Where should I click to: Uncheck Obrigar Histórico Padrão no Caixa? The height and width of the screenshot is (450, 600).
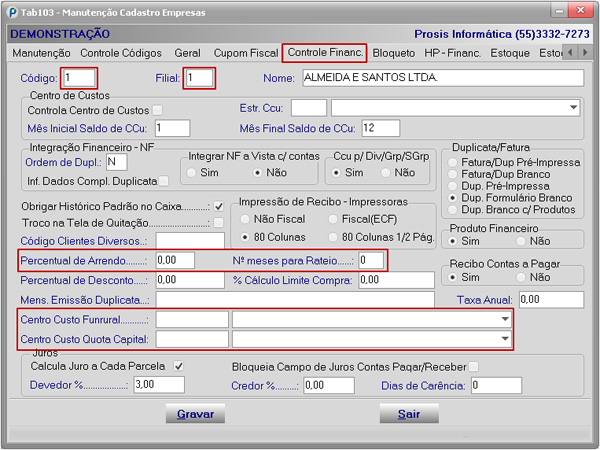pos(218,207)
